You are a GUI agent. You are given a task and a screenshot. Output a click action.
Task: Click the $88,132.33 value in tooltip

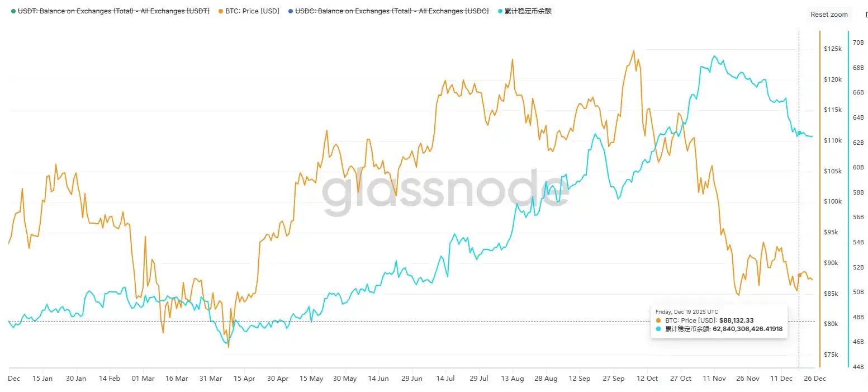[737, 320]
